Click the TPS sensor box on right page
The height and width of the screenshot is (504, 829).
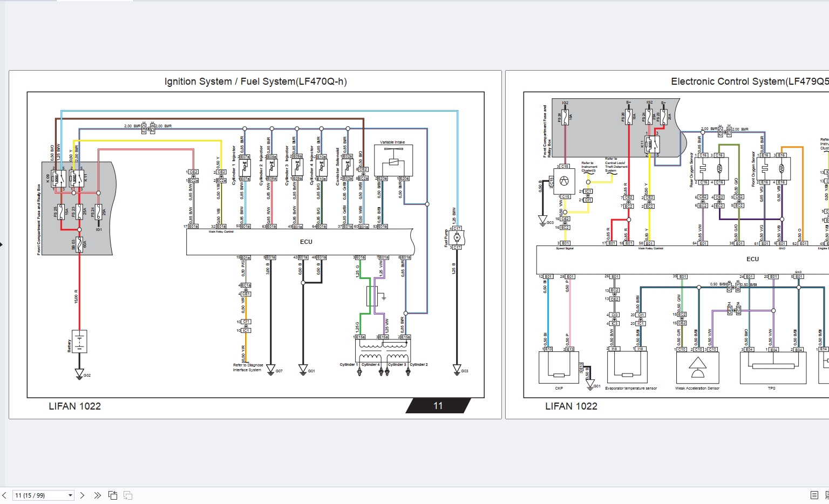click(773, 368)
